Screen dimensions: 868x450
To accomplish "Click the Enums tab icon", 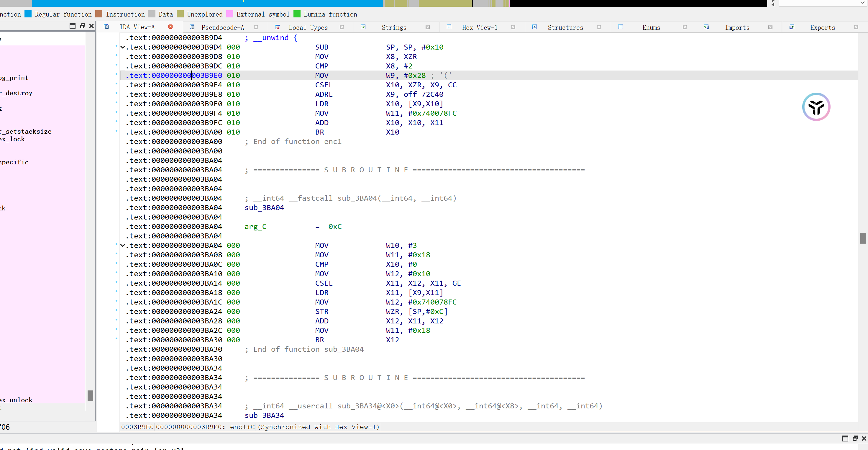I will pyautogui.click(x=620, y=27).
